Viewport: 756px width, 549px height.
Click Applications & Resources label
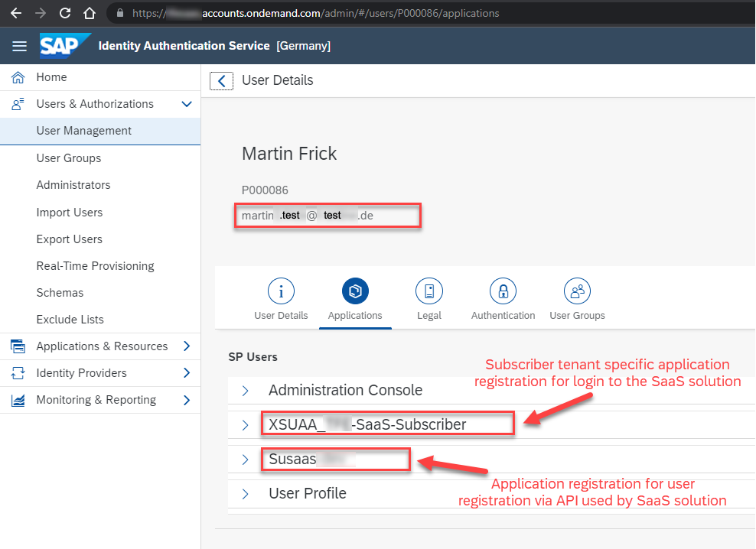click(103, 346)
